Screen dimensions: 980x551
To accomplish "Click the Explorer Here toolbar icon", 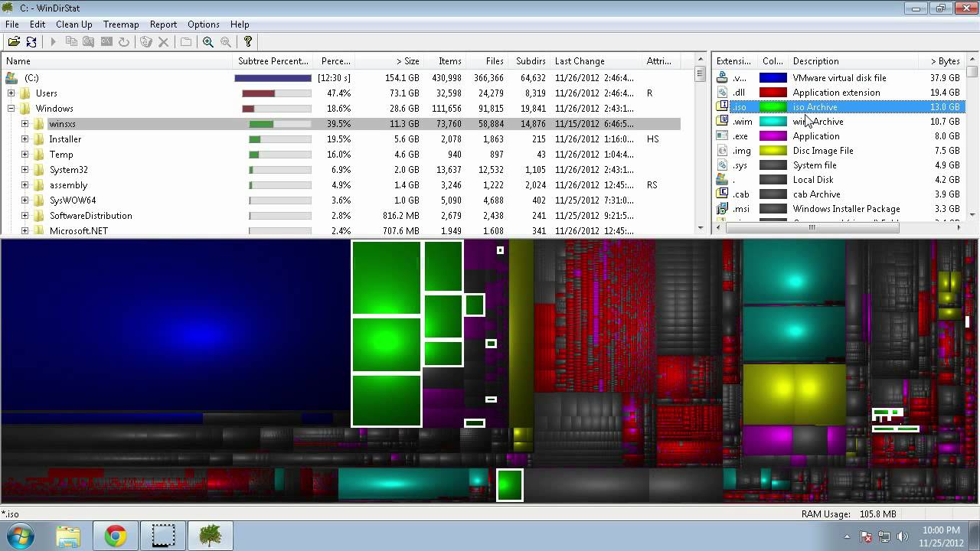I will 89,42.
